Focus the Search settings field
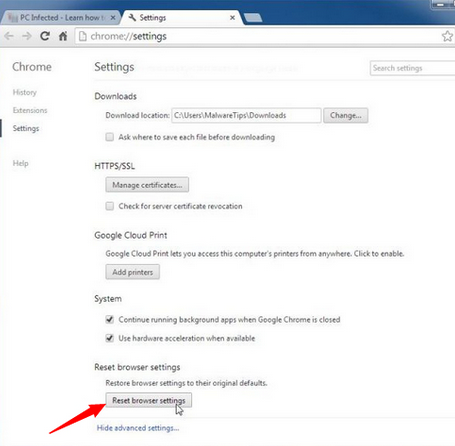The width and height of the screenshot is (455, 446). (413, 68)
